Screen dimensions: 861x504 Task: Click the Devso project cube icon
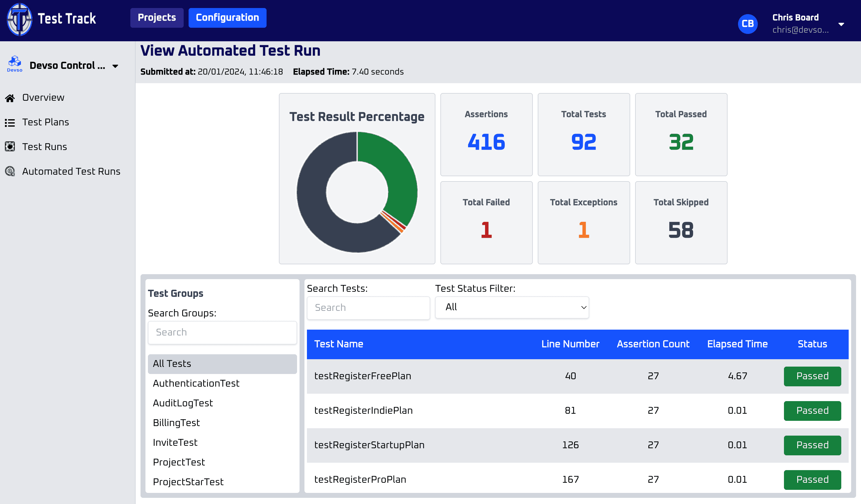tap(14, 62)
